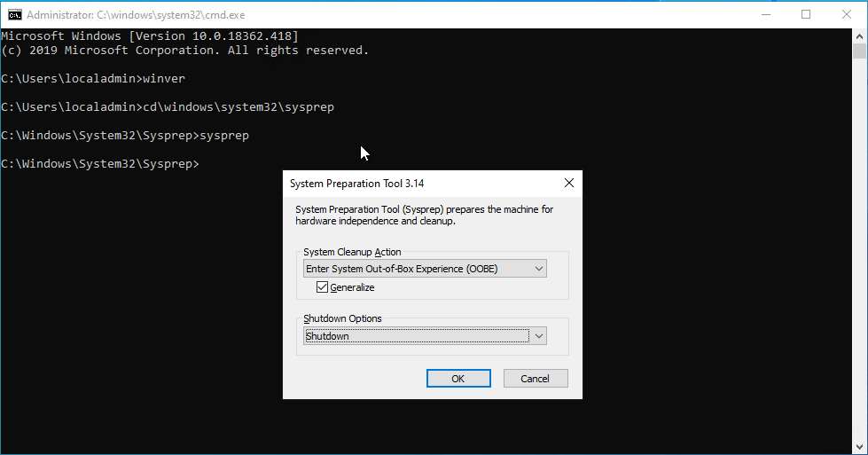This screenshot has height=455, width=868.
Task: Toggle the Generalize checkbox
Action: 322,287
